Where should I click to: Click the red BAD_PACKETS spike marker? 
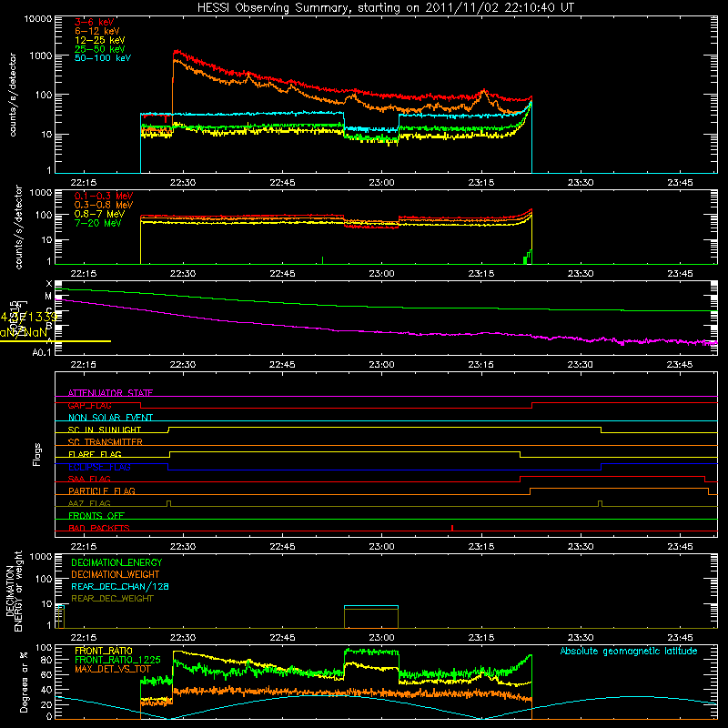click(x=451, y=528)
